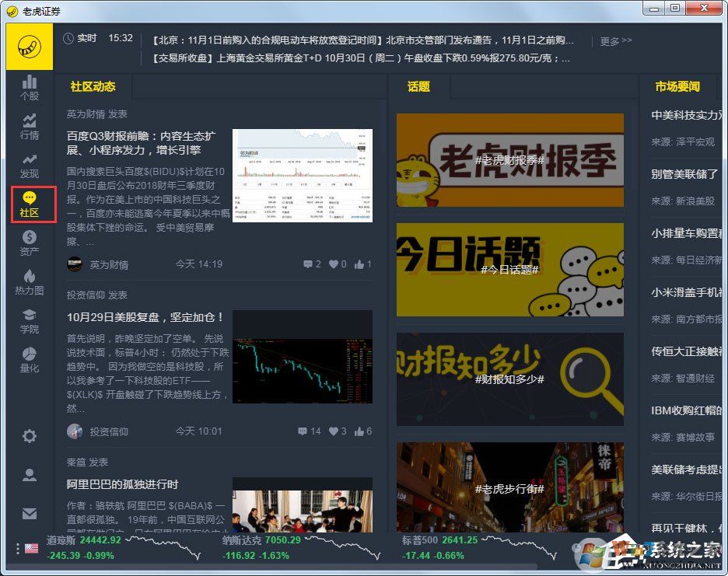Open the 行情 market quotes section
The height and width of the screenshot is (576, 728).
tap(30, 127)
